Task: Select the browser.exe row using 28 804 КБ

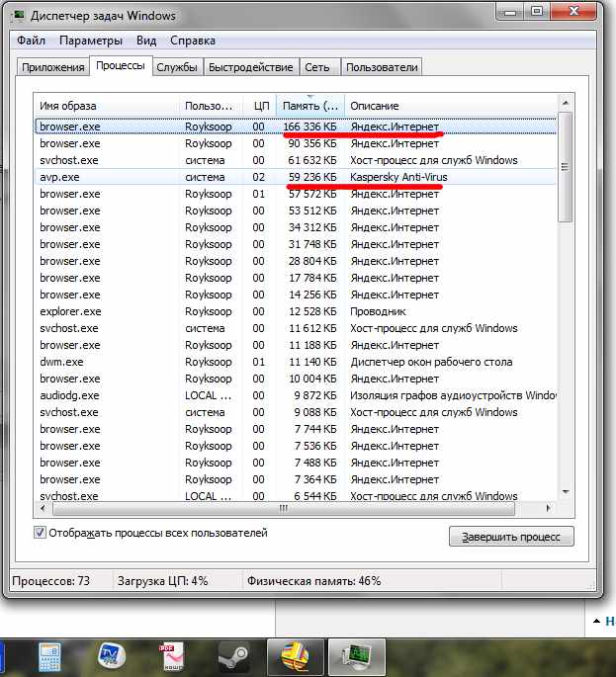Action: coord(296,261)
